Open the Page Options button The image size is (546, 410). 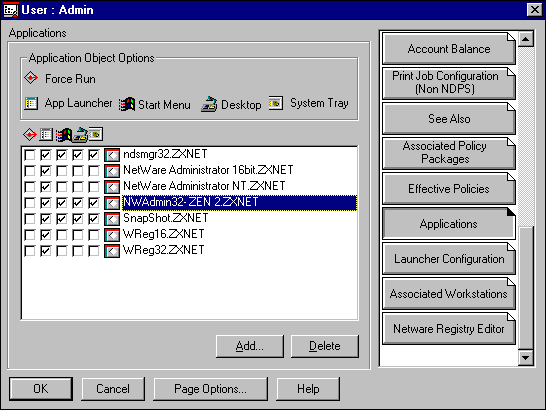(210, 389)
